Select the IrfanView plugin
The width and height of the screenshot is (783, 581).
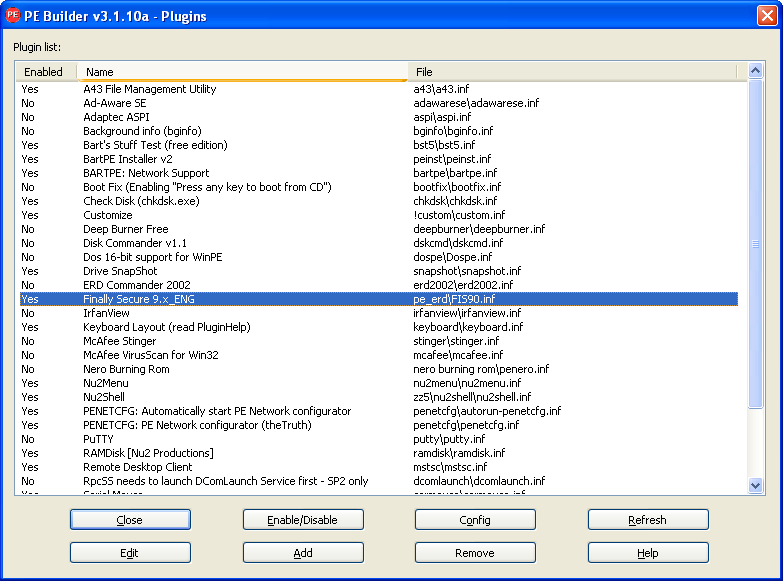pos(379,313)
